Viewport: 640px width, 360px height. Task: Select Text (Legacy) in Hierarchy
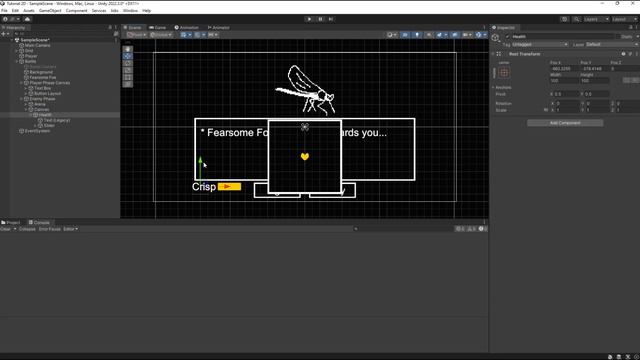pyautogui.click(x=57, y=120)
